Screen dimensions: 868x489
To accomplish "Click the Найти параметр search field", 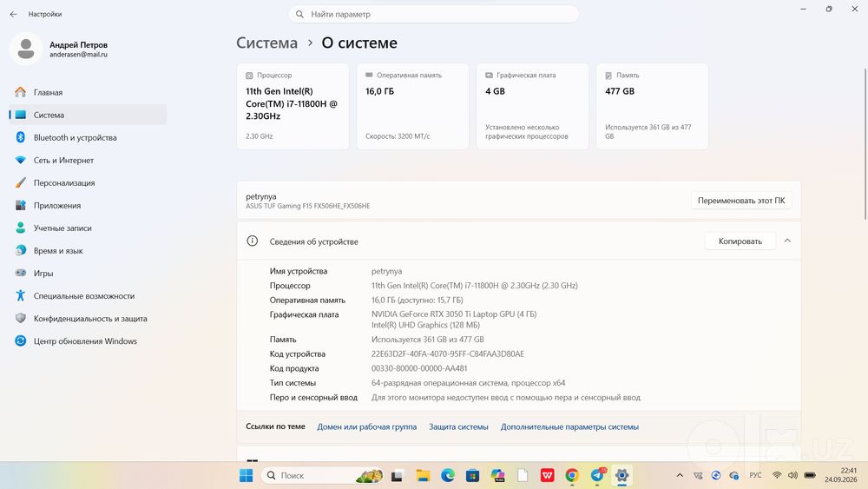I will (433, 15).
